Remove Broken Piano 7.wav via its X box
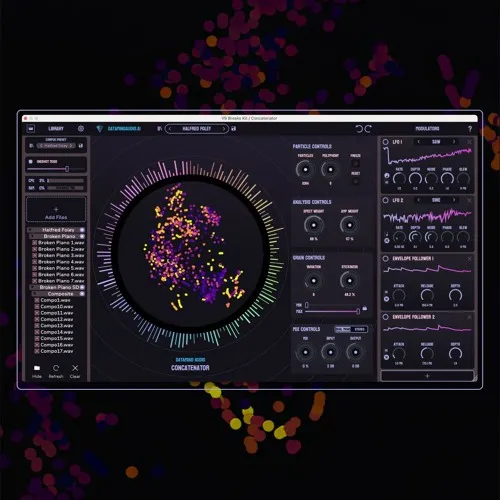The image size is (500, 500). tap(34, 281)
